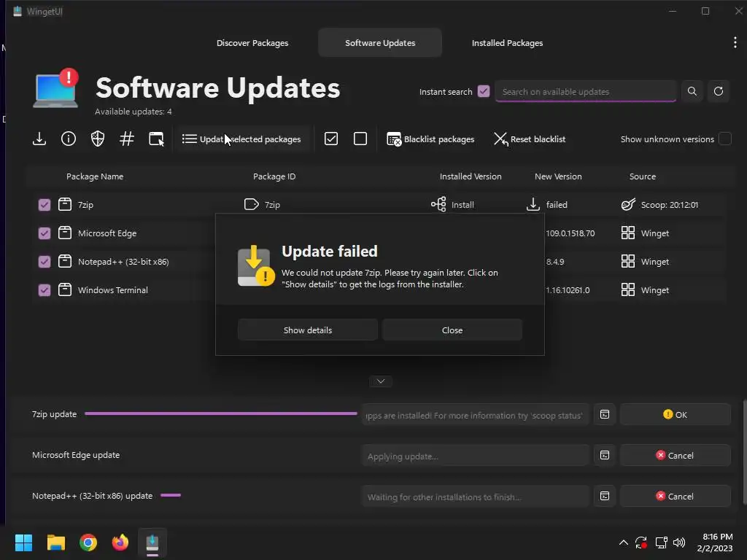Click the interactive update window icon

tap(156, 139)
